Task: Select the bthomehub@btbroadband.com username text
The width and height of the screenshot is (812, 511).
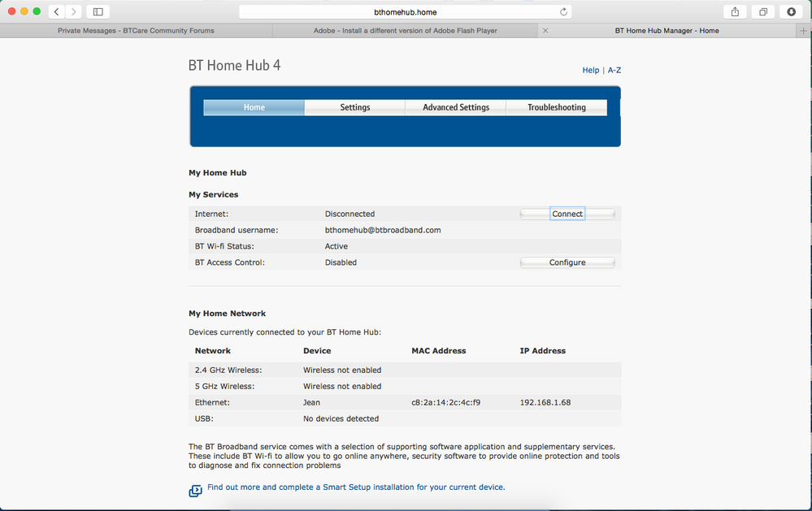Action: click(383, 230)
